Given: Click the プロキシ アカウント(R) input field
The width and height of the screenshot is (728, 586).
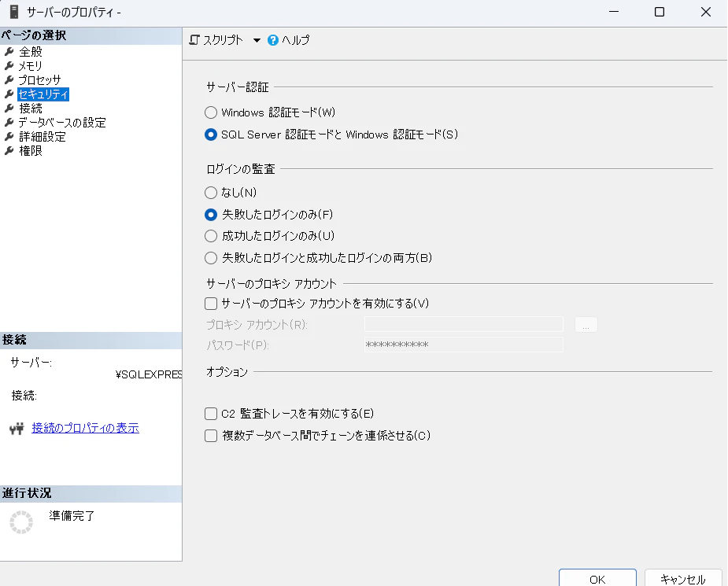Looking at the screenshot, I should coord(464,324).
